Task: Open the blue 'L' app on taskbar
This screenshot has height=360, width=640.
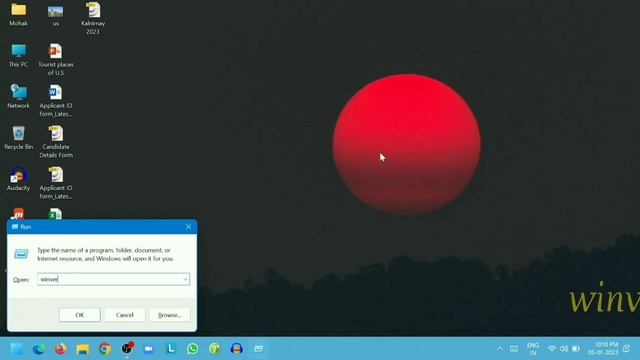Action: pyautogui.click(x=171, y=349)
